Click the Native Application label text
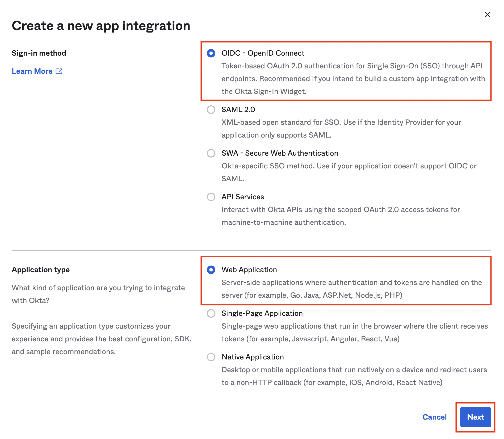Viewport: 504px width, 439px height. point(253,357)
